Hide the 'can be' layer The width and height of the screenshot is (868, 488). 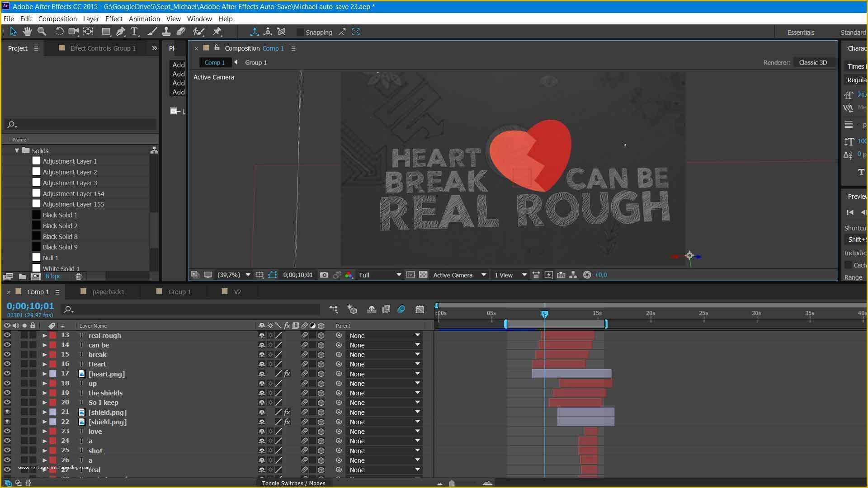coord(7,345)
